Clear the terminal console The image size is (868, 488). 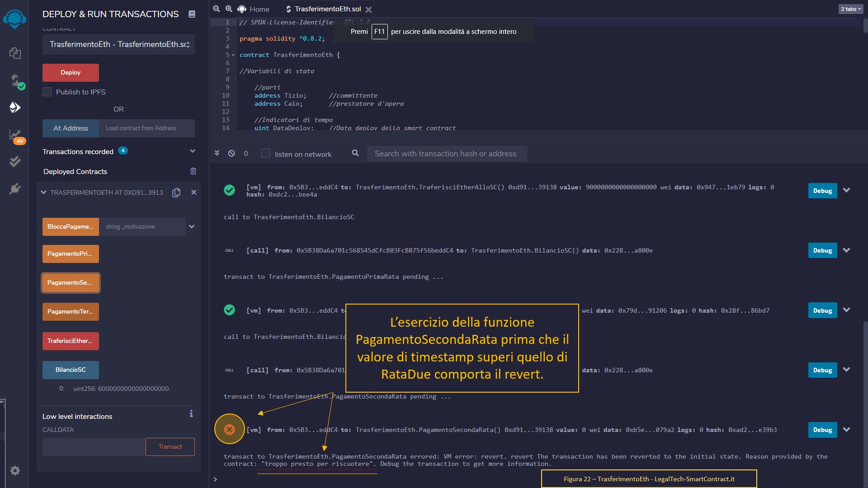[x=231, y=153]
